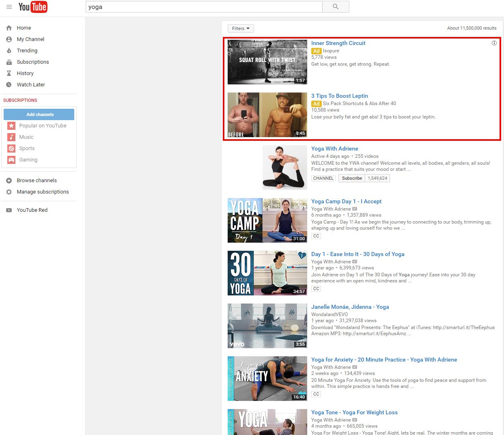504x435 pixels.
Task: Select Browse channels in the sidebar
Action: pos(37,181)
